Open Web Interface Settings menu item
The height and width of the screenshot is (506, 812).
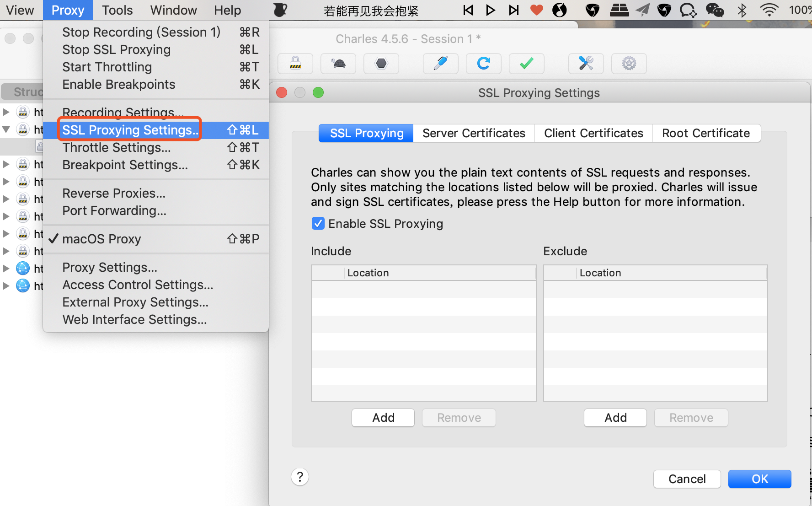155,319
